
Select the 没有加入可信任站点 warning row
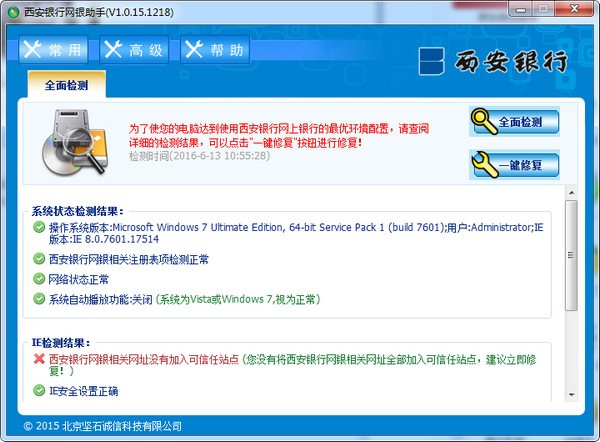(293, 365)
